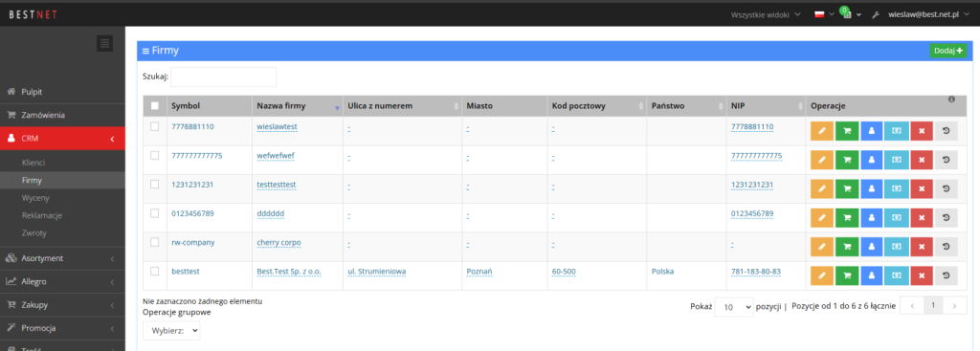Viewport: 980px width, 351px height.
Task: Open Klienci submenu item
Action: coord(33,163)
